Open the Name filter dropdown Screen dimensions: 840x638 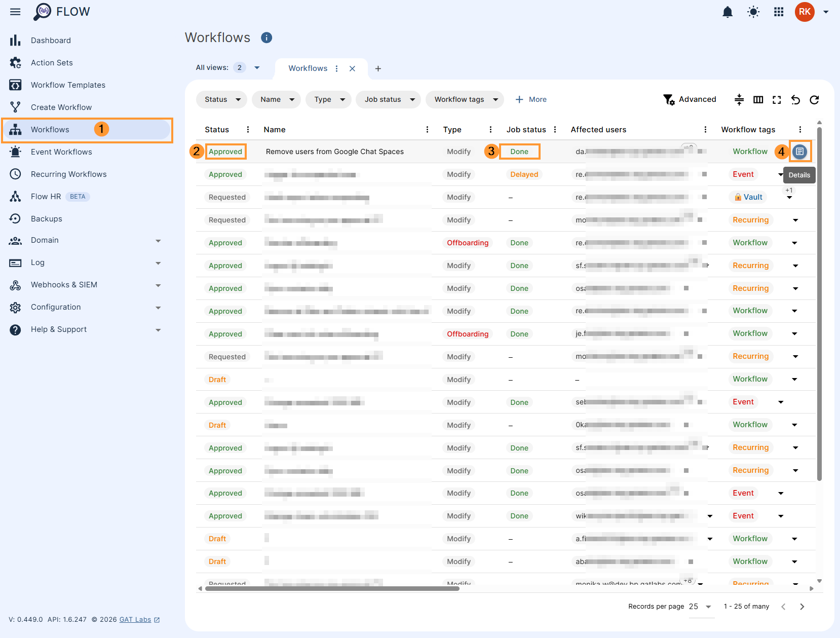(x=276, y=99)
